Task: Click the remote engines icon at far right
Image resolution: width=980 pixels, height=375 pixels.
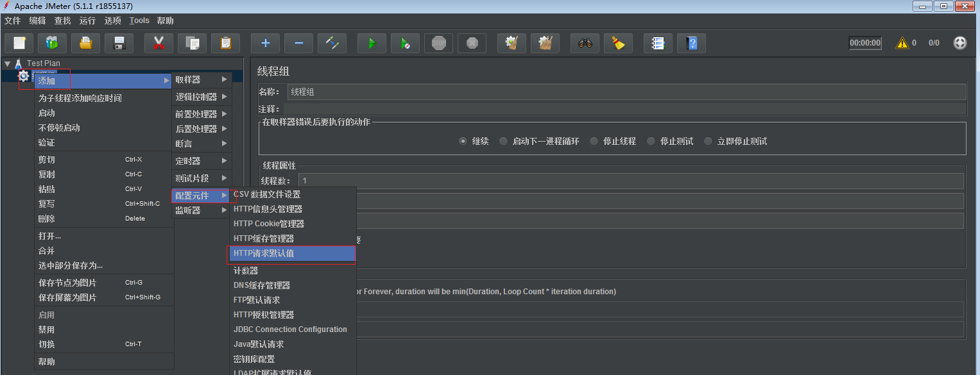Action: coord(960,43)
